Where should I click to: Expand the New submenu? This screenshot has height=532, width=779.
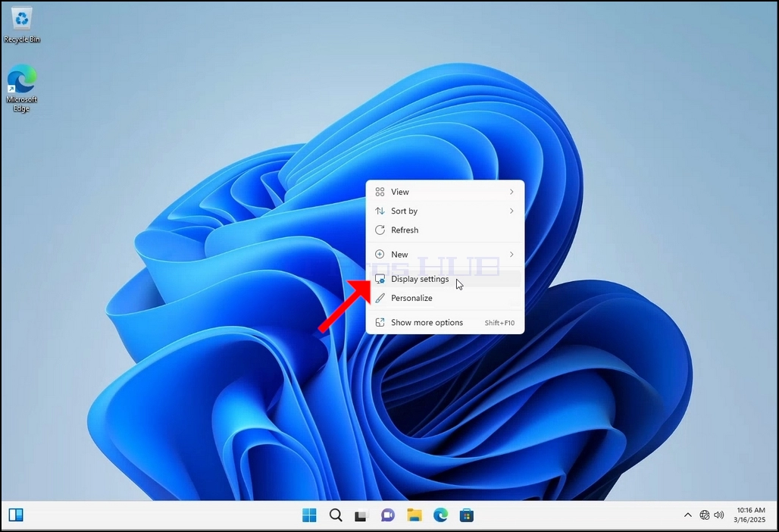pos(445,255)
